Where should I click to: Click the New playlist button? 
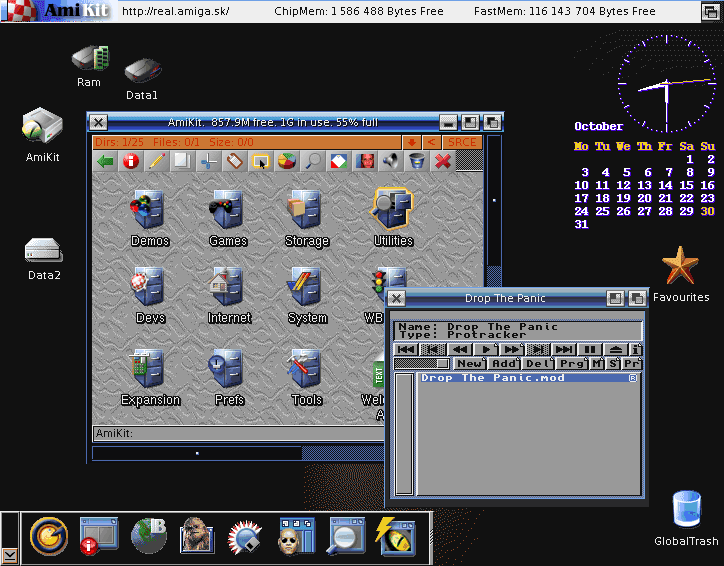(x=470, y=363)
